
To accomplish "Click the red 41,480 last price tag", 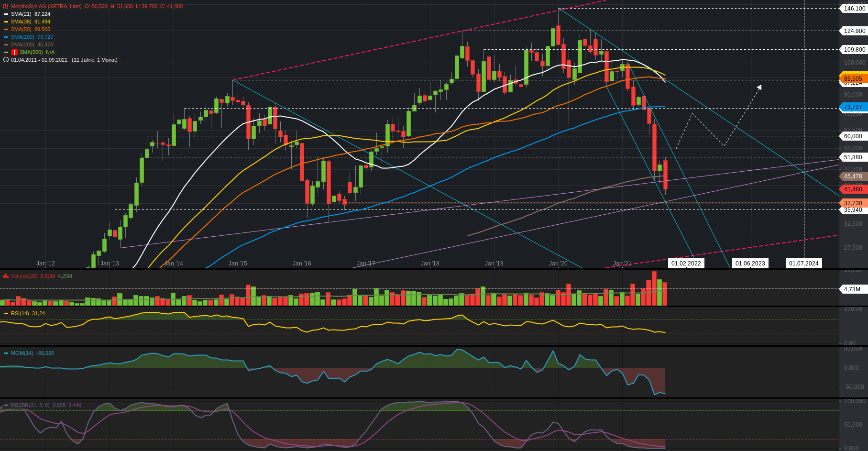I will (x=854, y=189).
